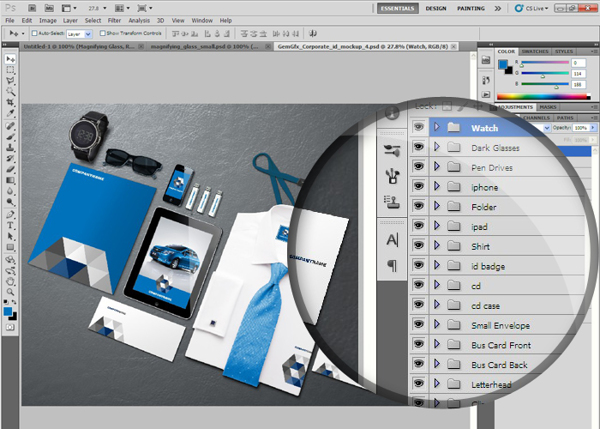Select the Eyedropper tool
This screenshot has height=429, width=600.
tap(10, 113)
